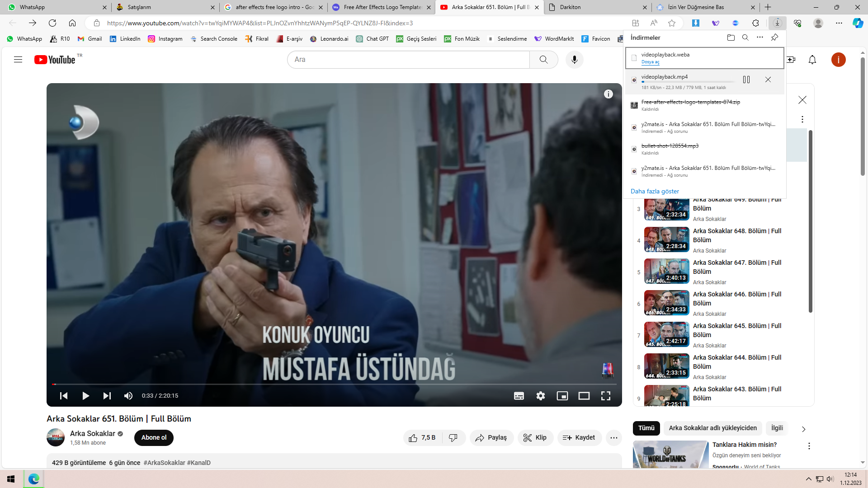868x488 pixels.
Task: Open Arka Sokaklar channel name link
Action: coord(93,434)
